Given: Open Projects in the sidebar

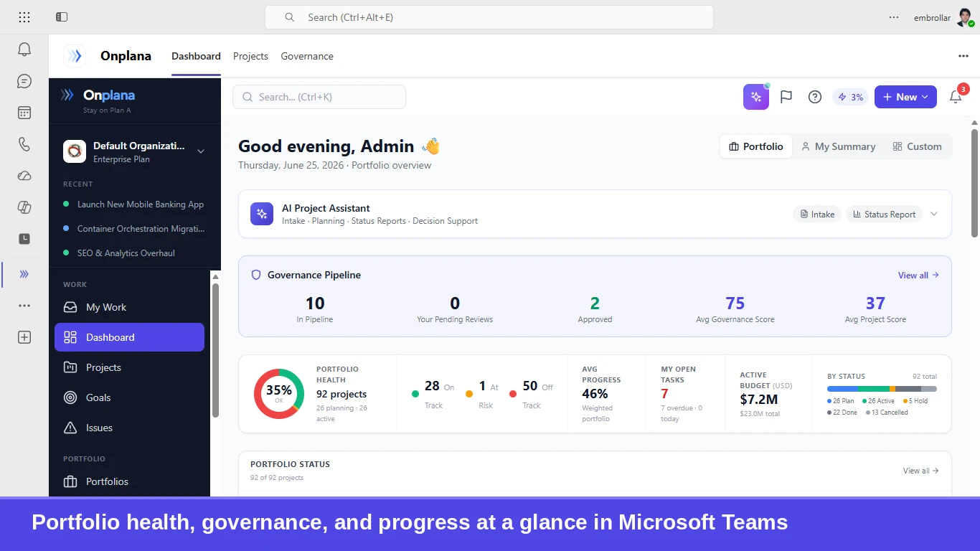Looking at the screenshot, I should click(129, 367).
